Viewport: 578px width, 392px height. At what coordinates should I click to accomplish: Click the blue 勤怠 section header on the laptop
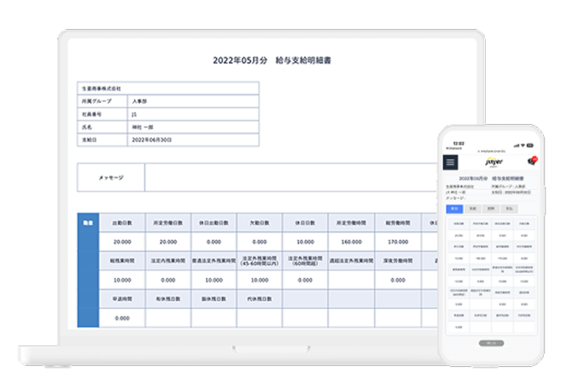(x=88, y=268)
